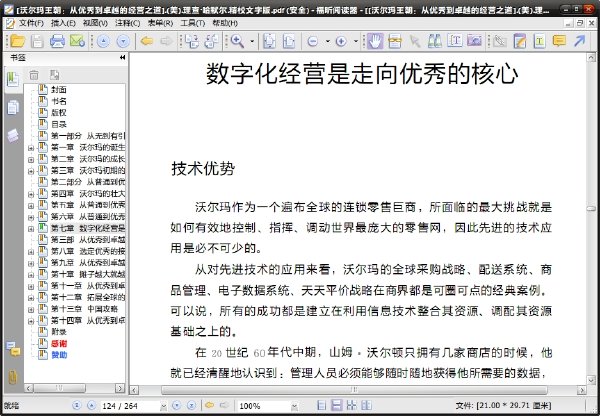Go to previous page using toolbar up arrow
Screen dimensions: 600x416
(103, 41)
